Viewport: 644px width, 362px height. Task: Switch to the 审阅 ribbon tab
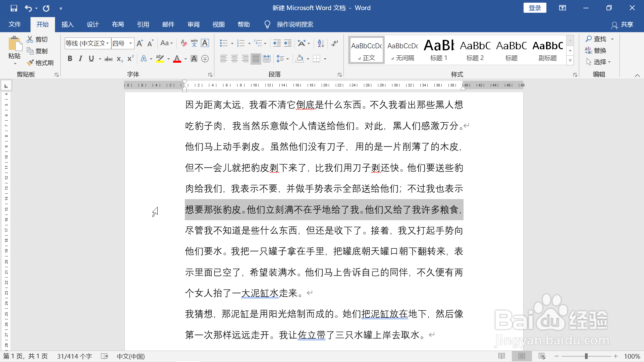(x=194, y=24)
